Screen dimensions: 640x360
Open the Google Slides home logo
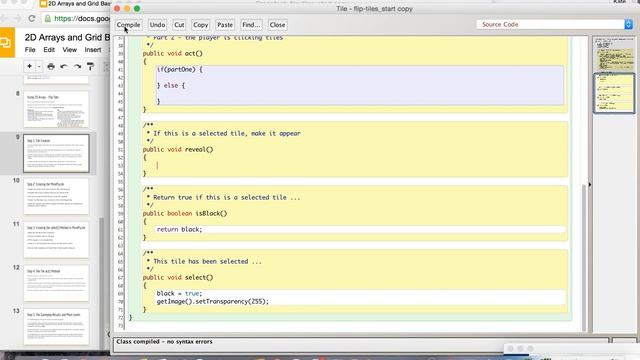(7, 42)
